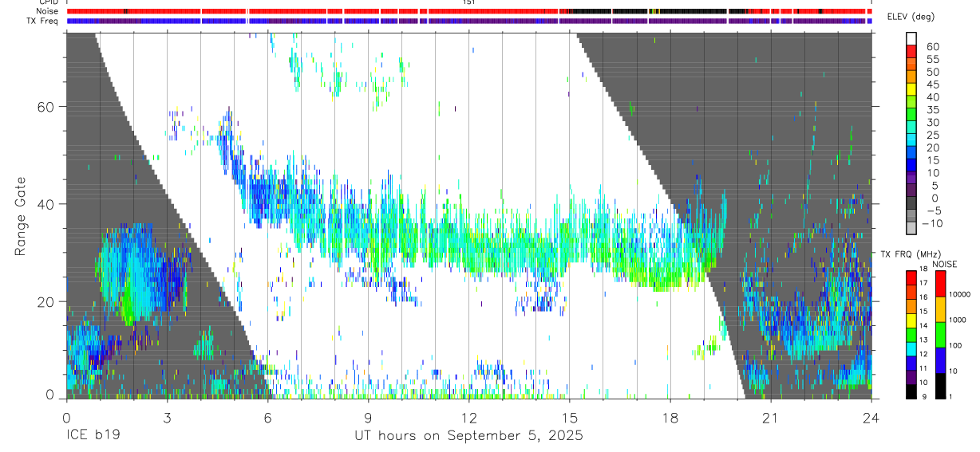Click the UT hours on September 5, 2025 label
The image size is (980, 452).
click(x=468, y=437)
